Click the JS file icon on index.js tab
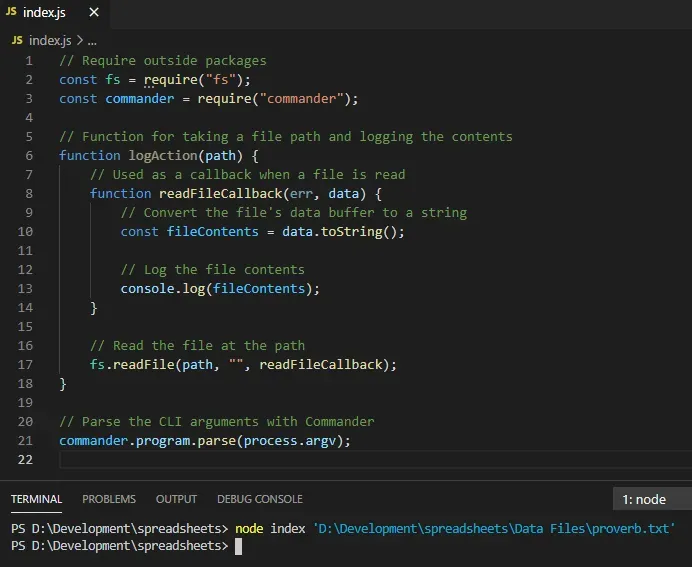Image resolution: width=692 pixels, height=567 pixels. pos(12,14)
